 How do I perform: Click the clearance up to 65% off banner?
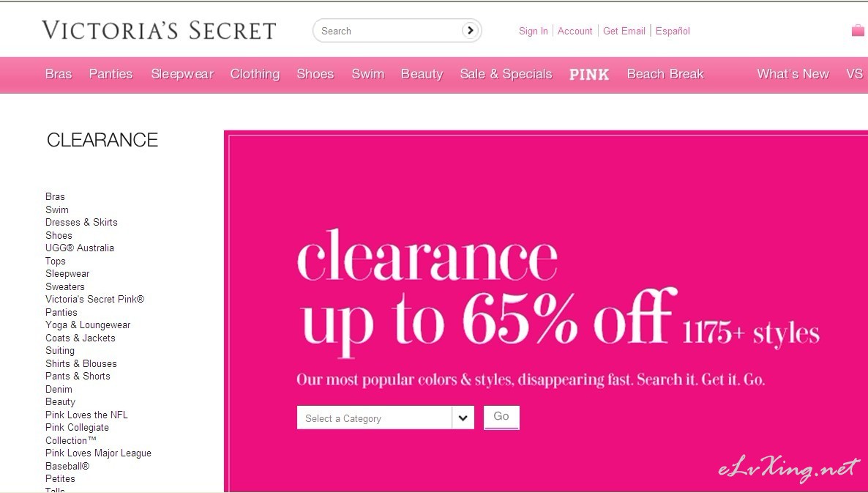546,311
